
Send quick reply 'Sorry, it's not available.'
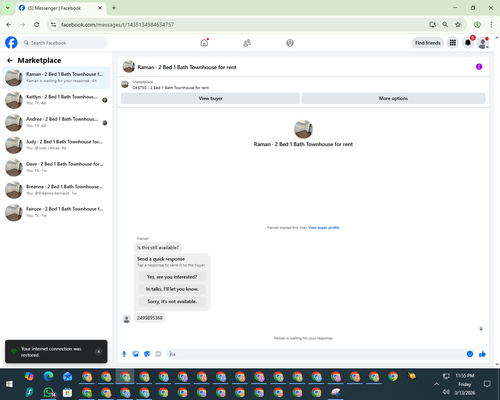click(x=172, y=301)
